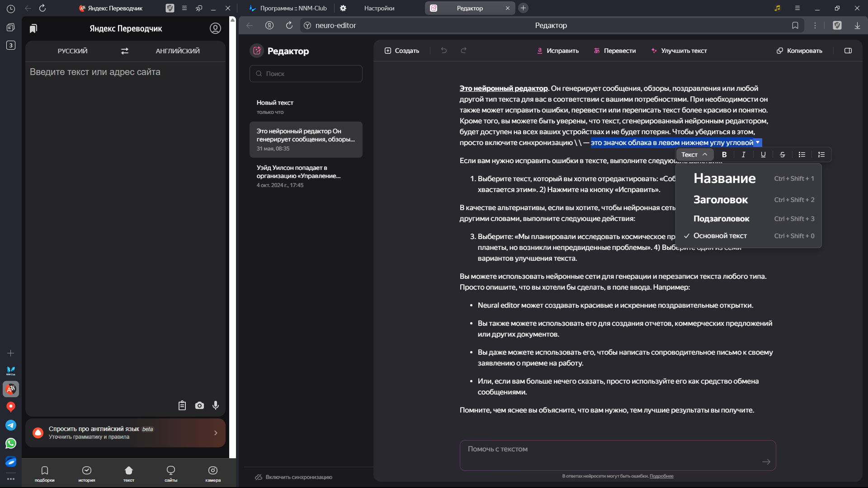868x488 pixels.
Task: Click the Перевести button
Action: tap(615, 51)
